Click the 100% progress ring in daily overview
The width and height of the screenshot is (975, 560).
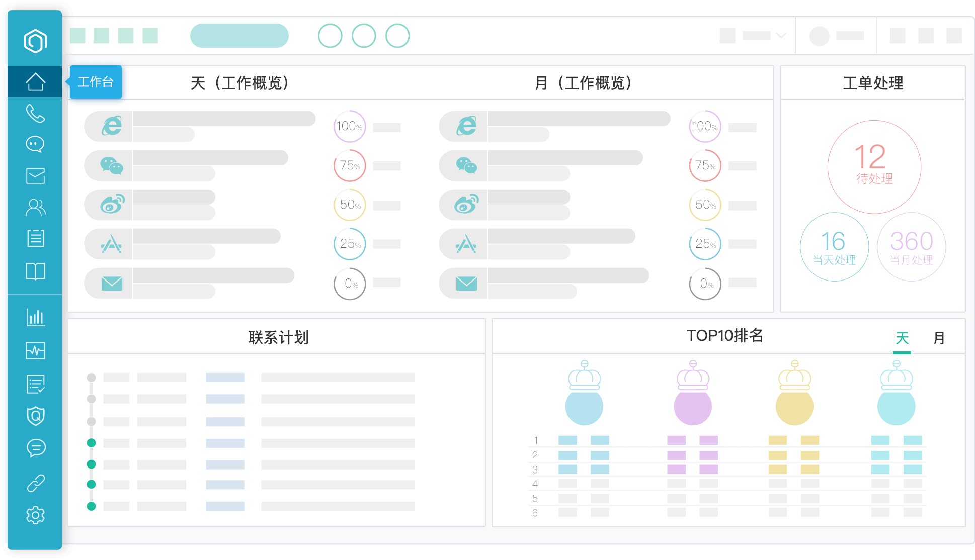tap(350, 126)
